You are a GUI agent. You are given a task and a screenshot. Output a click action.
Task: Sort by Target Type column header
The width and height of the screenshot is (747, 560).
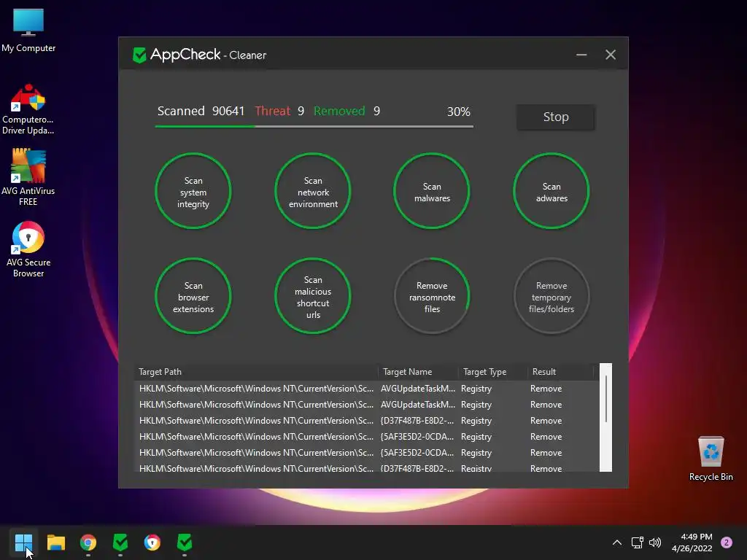coord(493,372)
